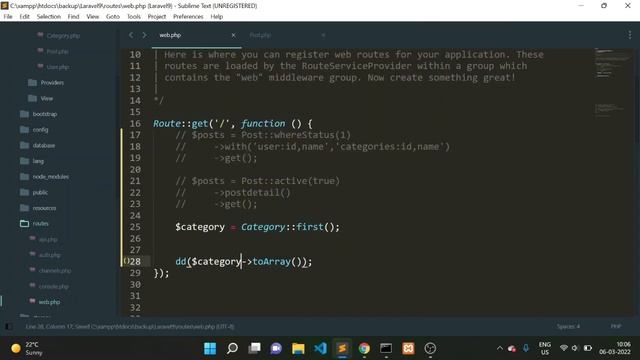The height and width of the screenshot is (360, 640).
Task: Expand the config folder
Action: click(x=40, y=129)
